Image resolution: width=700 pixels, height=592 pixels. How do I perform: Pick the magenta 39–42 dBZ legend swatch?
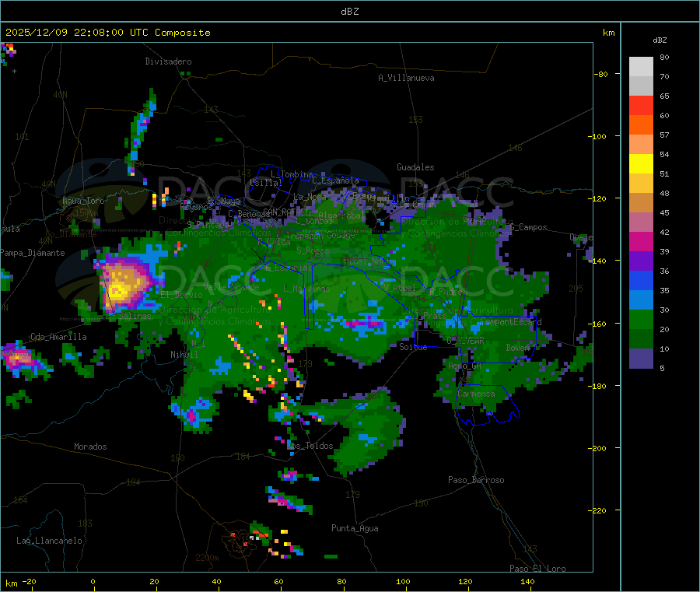coord(641,241)
